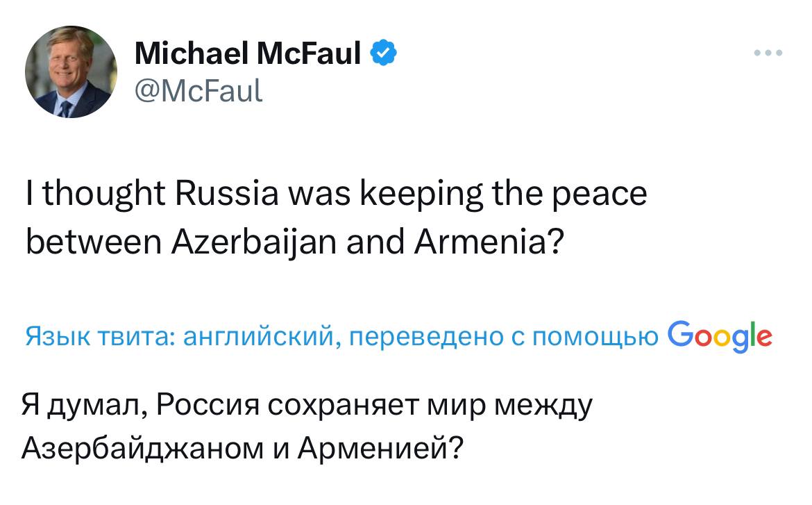Viewport: 812px width, 505px height.
Task: Select the tweet line 'I thought Russia was keeping'
Action: (254, 194)
